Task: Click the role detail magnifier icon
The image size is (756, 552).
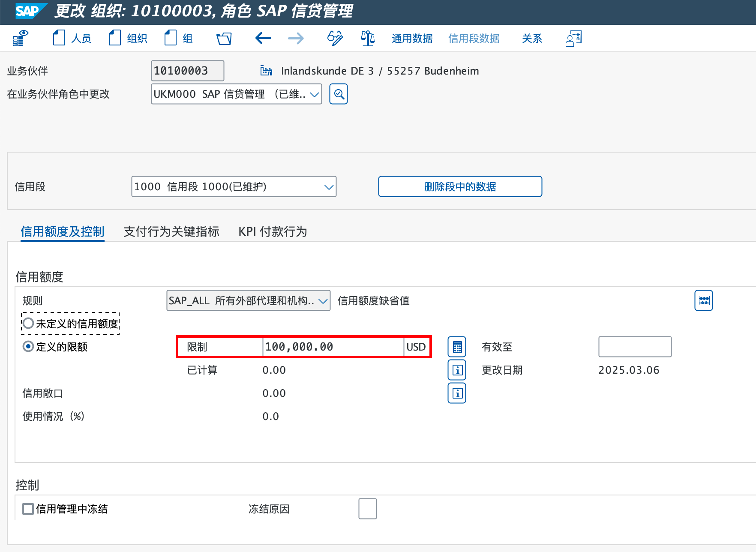Action: [339, 94]
